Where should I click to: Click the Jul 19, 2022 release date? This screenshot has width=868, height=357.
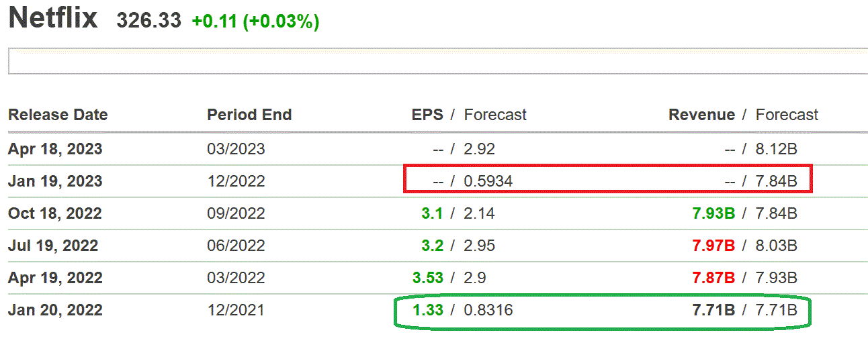(53, 246)
